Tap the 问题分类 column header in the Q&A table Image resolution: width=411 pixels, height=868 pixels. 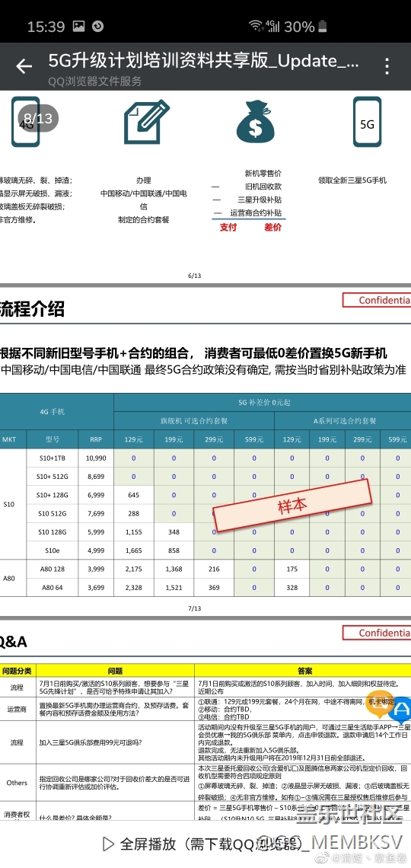point(18,670)
